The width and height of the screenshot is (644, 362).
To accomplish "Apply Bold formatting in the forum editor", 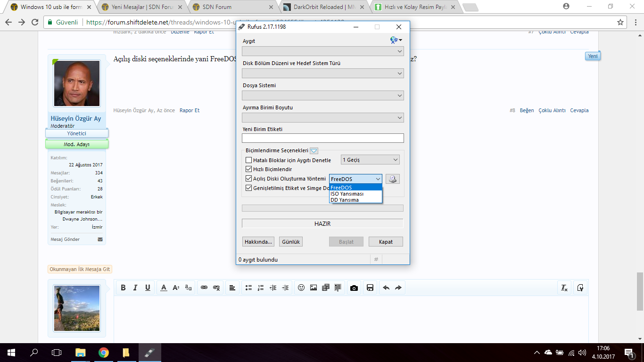I will point(123,288).
